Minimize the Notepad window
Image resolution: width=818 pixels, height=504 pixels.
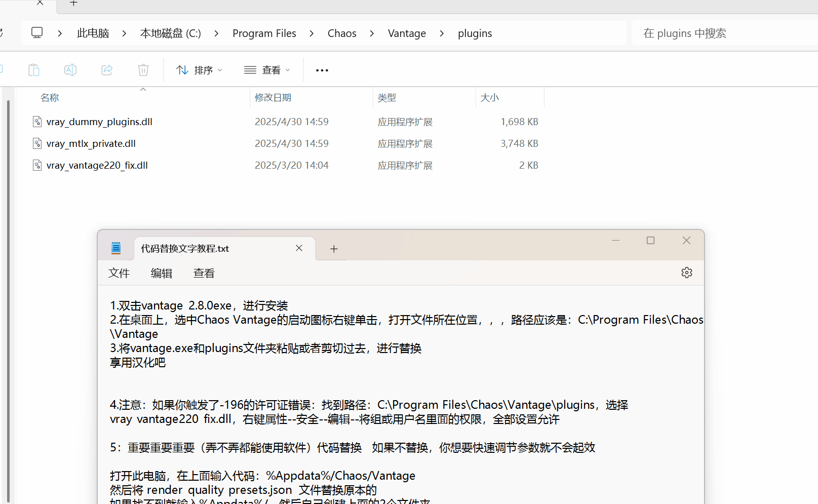click(615, 241)
